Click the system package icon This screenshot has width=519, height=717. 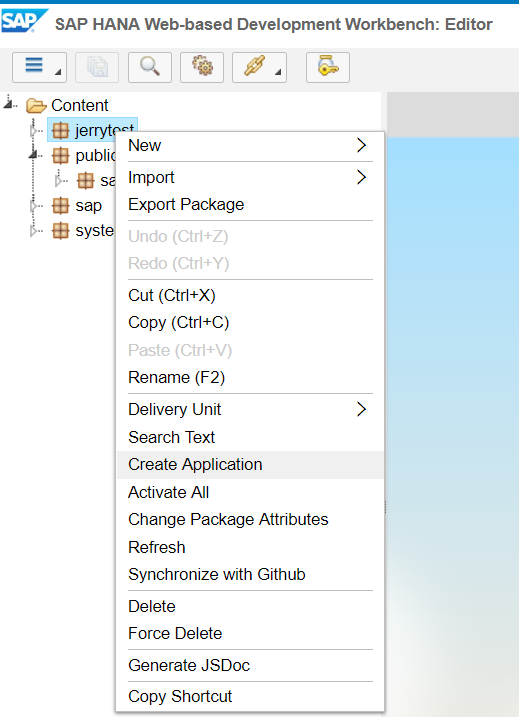click(60, 230)
